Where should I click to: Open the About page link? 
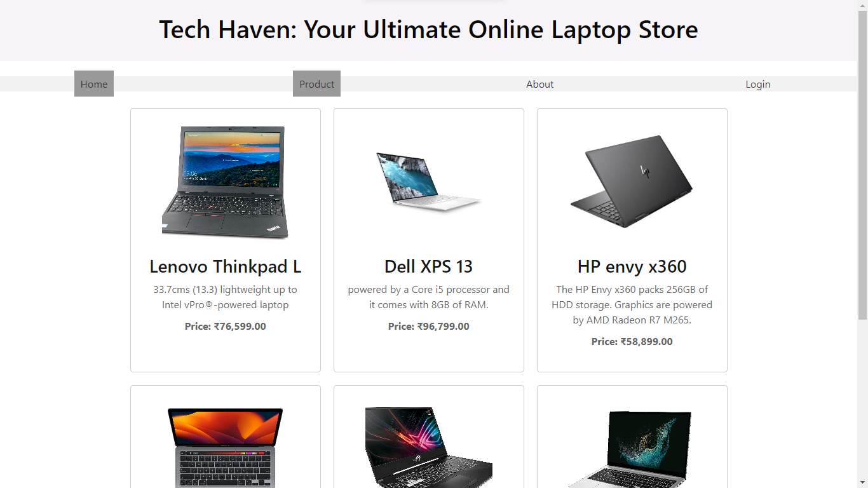coord(539,84)
